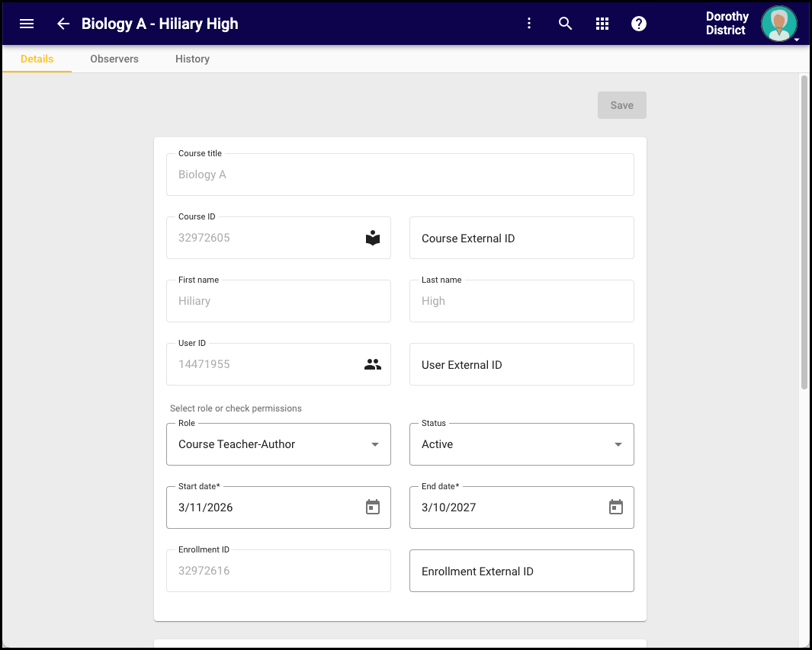Click the 'Dorothy District' user name
This screenshot has height=650, width=812.
pos(727,24)
